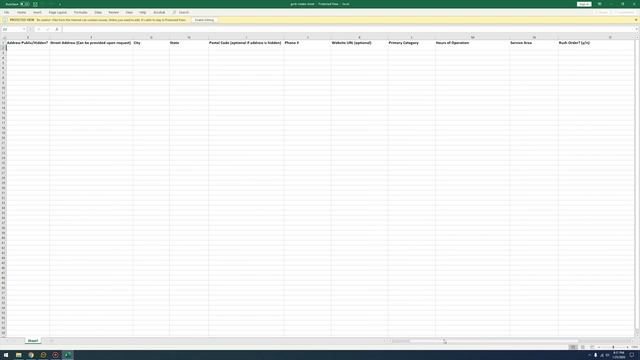
Task: Select the 'Street Address' header cell
Action: tap(91, 43)
